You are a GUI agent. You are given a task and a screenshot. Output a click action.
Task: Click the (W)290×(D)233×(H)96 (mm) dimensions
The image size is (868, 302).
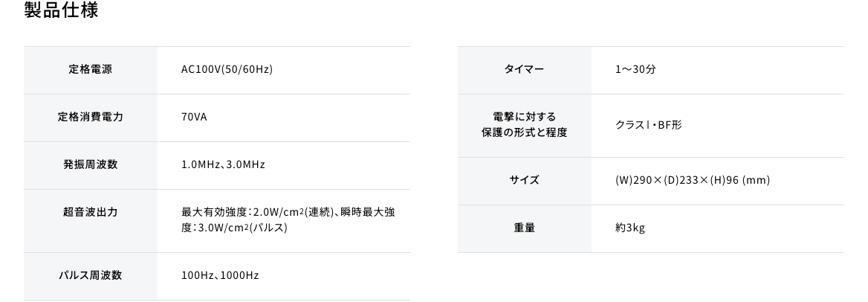pos(692,181)
